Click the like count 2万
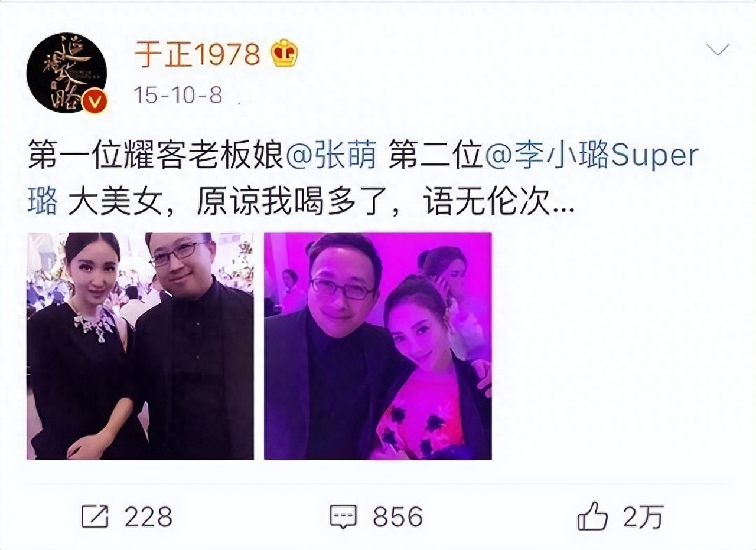 (643, 516)
